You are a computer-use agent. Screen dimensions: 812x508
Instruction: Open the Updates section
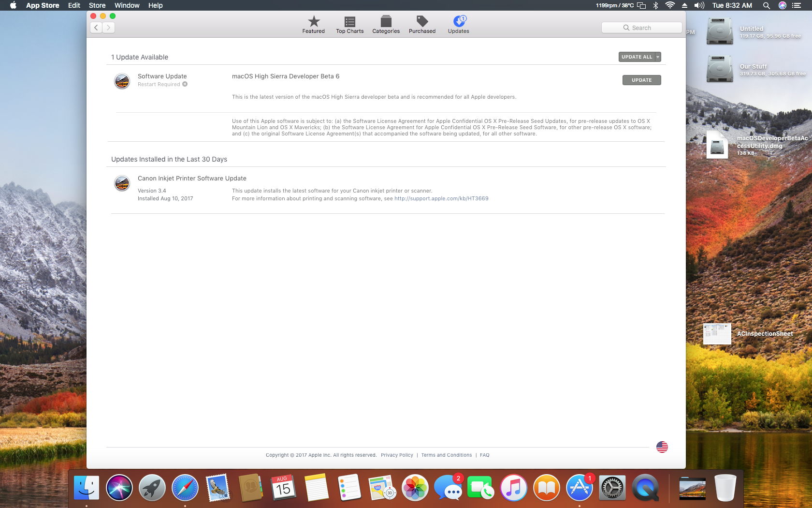(459, 25)
